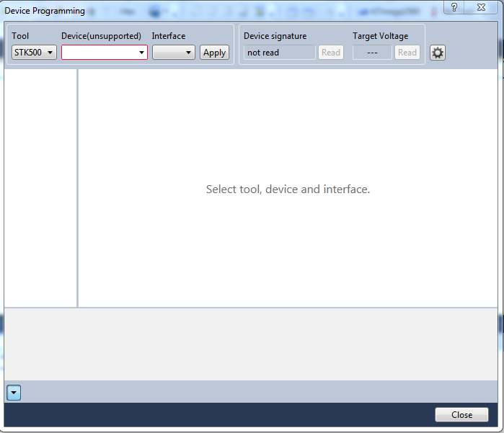Click the Close button at bottom right

pos(461,415)
